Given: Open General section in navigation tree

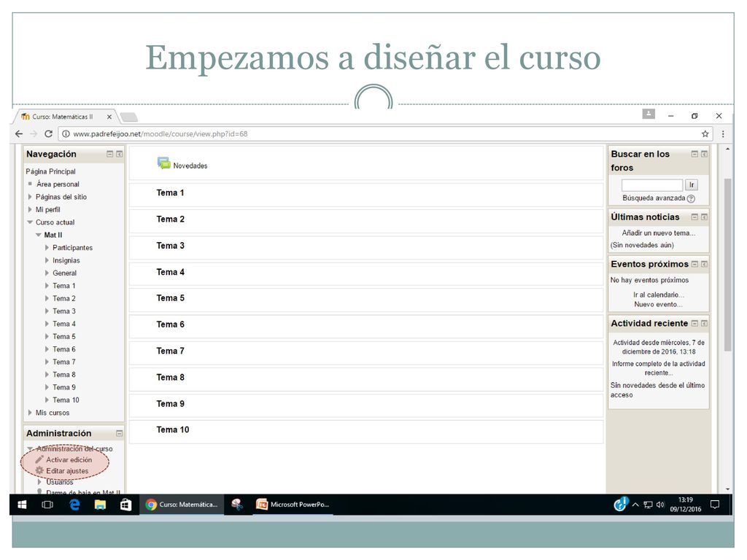Looking at the screenshot, I should coord(64,273).
